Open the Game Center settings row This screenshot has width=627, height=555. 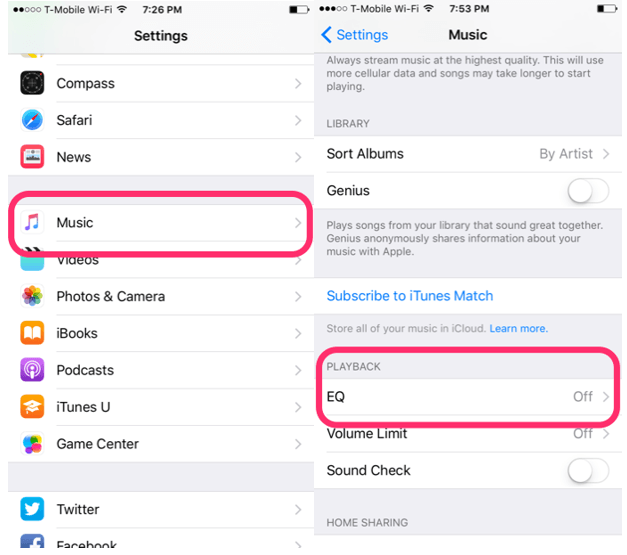point(161,444)
